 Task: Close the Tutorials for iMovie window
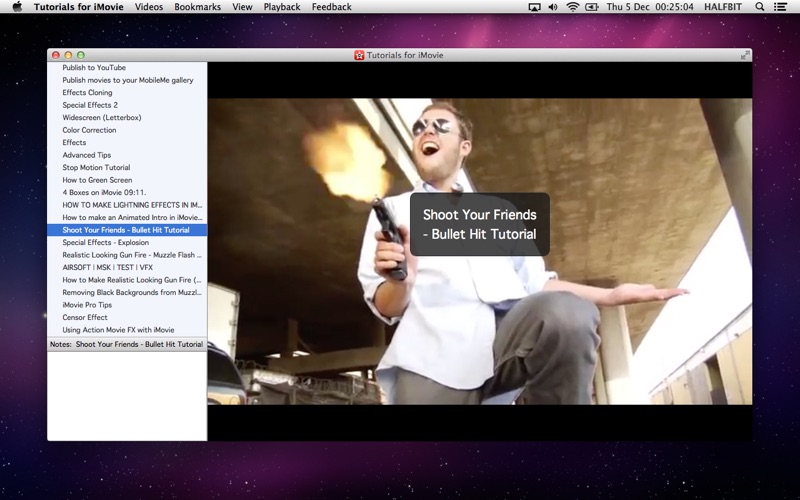(x=56, y=55)
